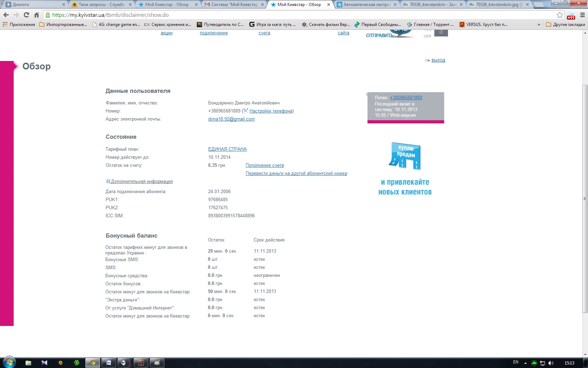
Task: Show more bookmarks via the » chevron
Action: tap(539, 25)
